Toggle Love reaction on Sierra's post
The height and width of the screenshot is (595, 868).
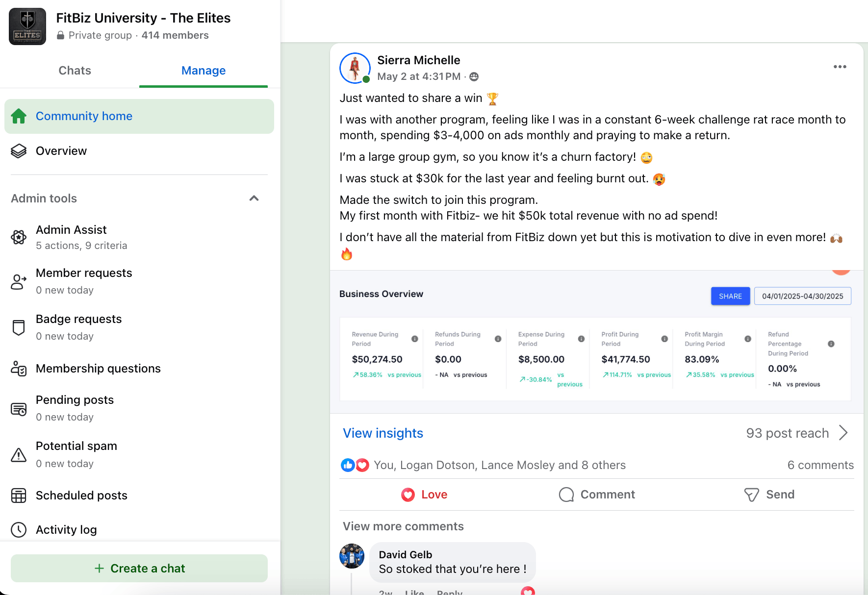click(424, 495)
